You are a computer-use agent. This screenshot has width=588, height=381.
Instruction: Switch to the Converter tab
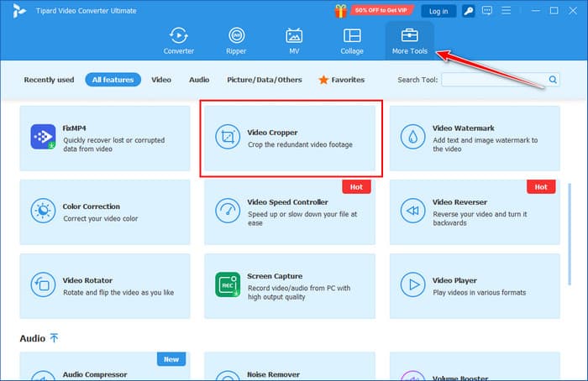click(178, 40)
